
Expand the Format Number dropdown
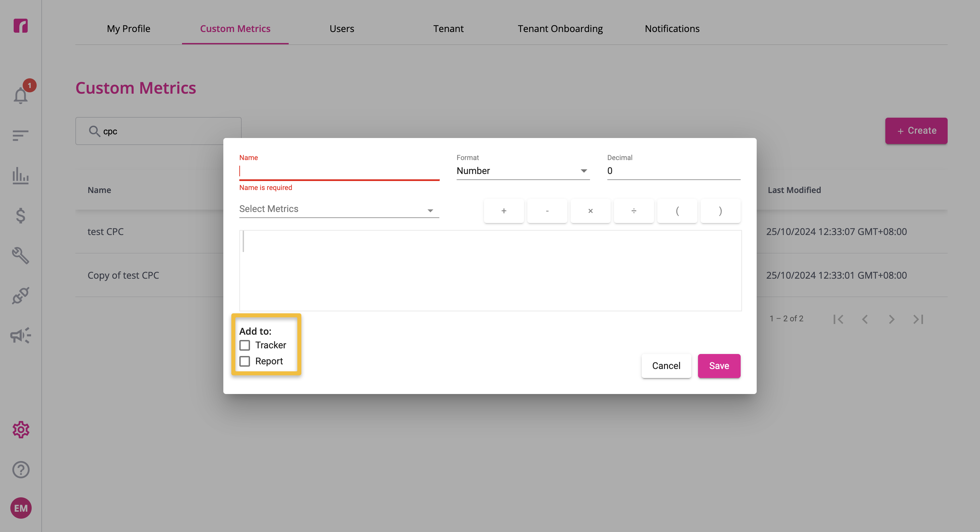pos(523,171)
